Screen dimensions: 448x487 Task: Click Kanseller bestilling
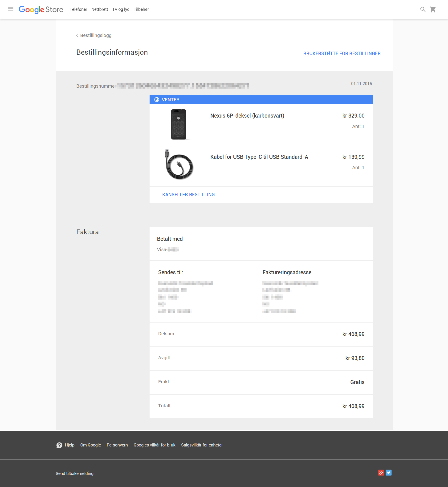[x=188, y=195]
